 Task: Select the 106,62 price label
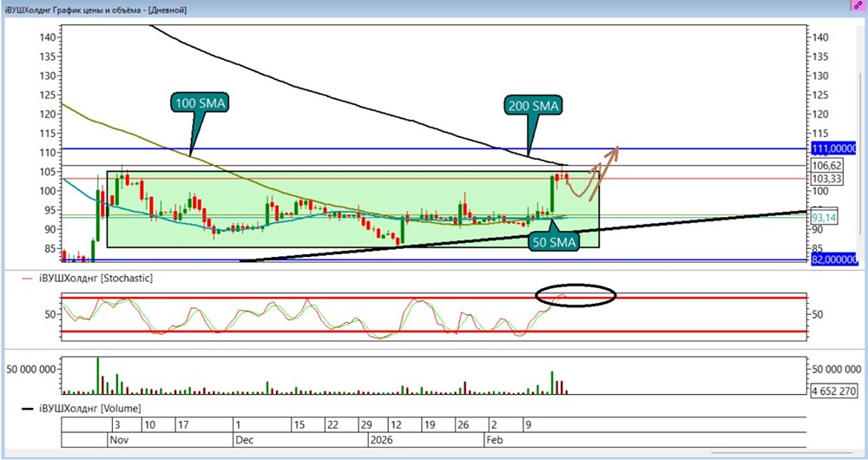coord(827,166)
